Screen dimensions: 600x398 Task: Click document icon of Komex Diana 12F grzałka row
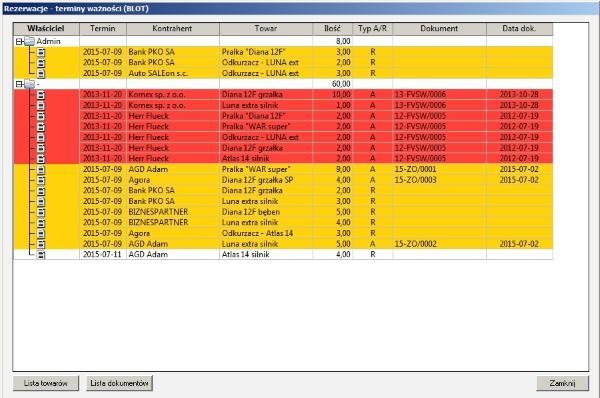tap(41, 95)
